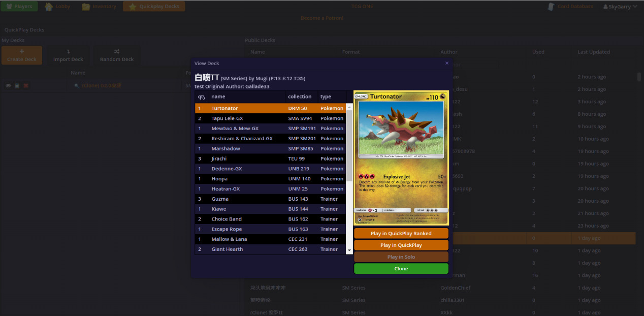Screen dimensions: 644x316
Task: Click the eye icon on the cloned deck row
Action: click(x=8, y=86)
